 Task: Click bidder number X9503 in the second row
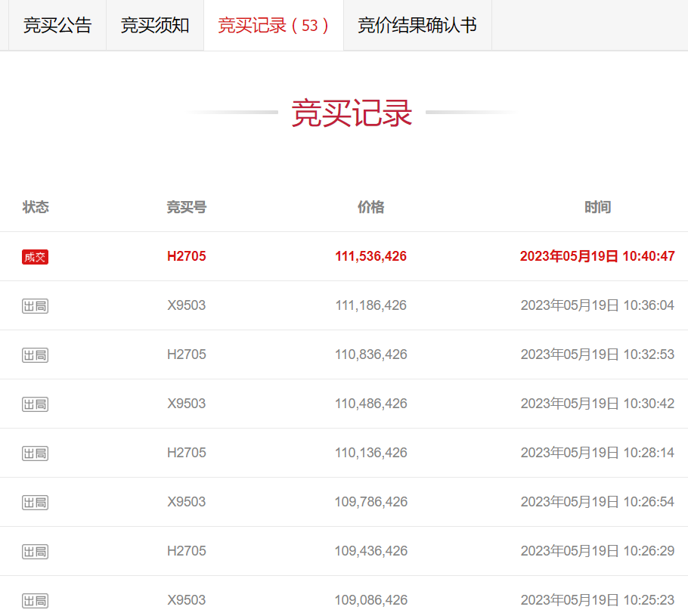pos(186,305)
